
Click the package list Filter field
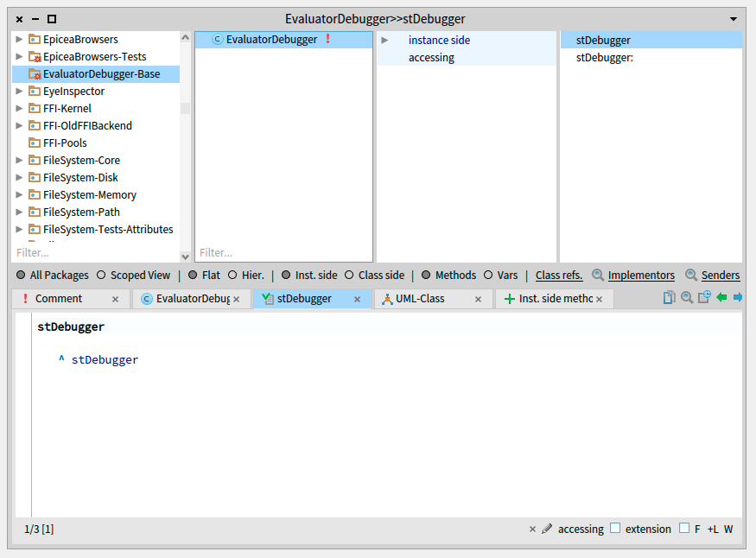point(95,253)
